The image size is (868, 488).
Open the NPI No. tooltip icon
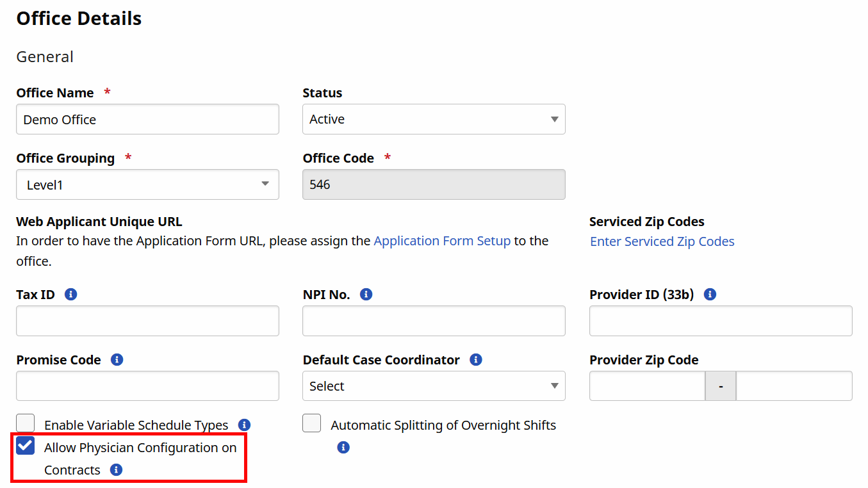pyautogui.click(x=366, y=294)
